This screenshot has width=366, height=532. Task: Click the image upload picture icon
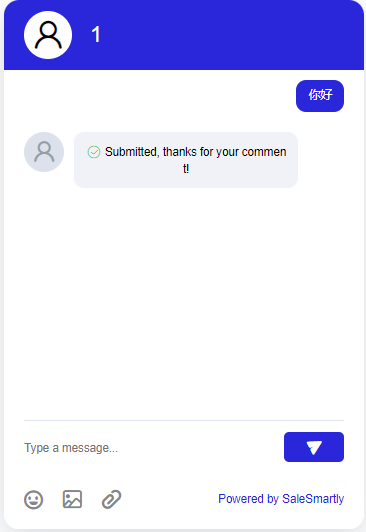[72, 499]
